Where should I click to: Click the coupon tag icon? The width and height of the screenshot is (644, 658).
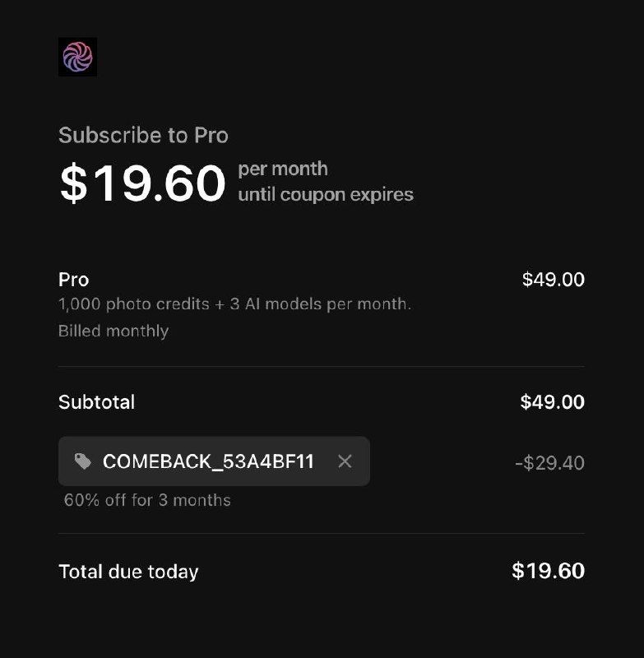point(83,461)
